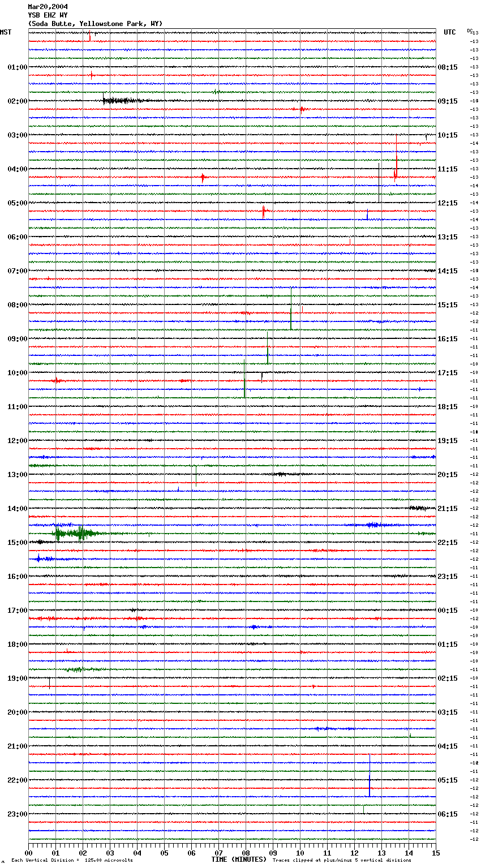Click the Soda Butte, Yellowstone Park location title
Screen dimensions: 481x868
tap(95, 24)
